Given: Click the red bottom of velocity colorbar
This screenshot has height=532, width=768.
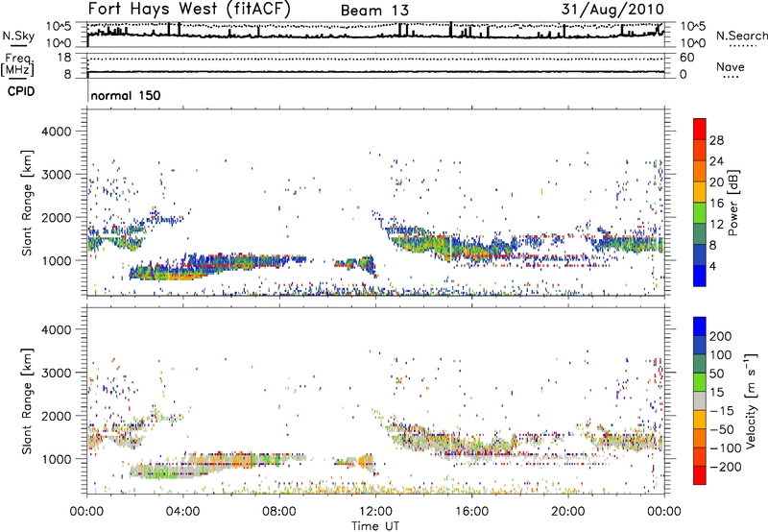Looking at the screenshot, I should (x=700, y=475).
